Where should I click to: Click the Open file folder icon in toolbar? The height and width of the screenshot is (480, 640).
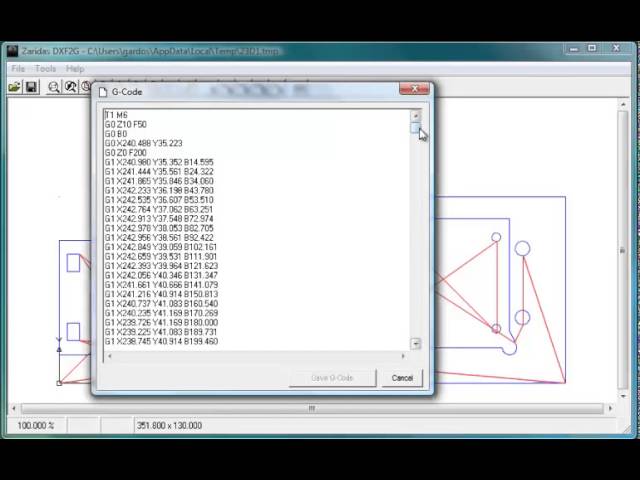14,87
